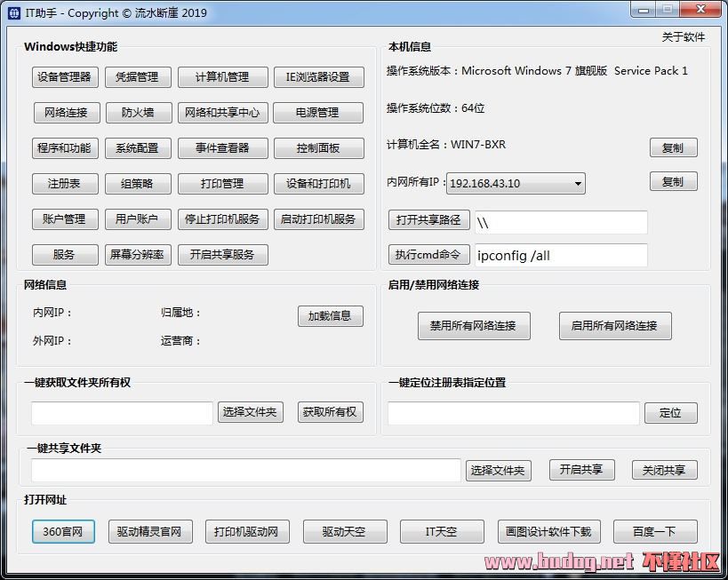The image size is (728, 580).
Task: Click 关于软件 menu link
Action: [683, 37]
